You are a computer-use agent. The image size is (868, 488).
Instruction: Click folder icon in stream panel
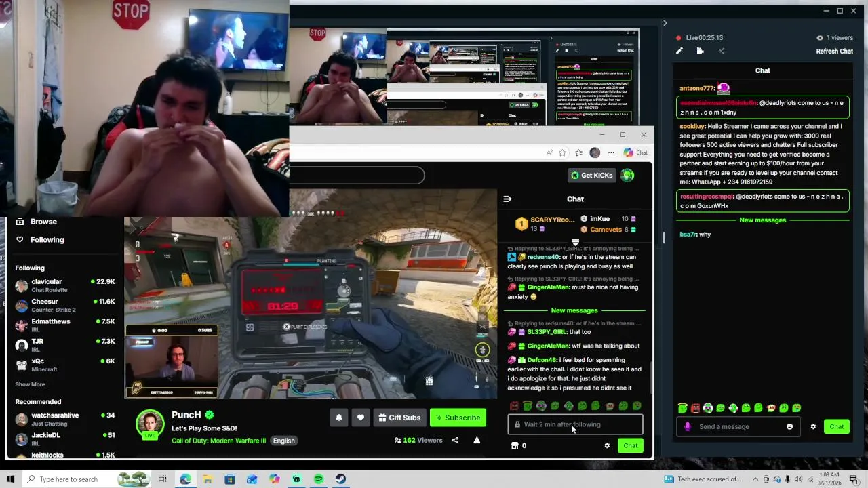(700, 51)
